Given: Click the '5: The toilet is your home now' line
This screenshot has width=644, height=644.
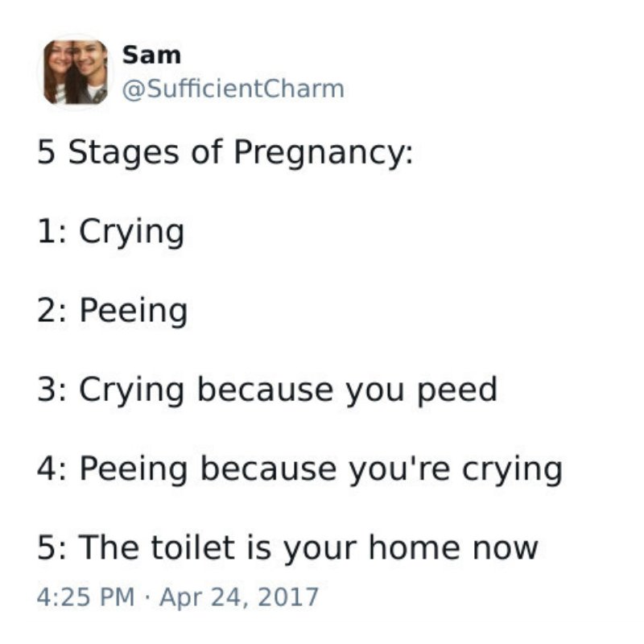Looking at the screenshot, I should click(x=287, y=547).
